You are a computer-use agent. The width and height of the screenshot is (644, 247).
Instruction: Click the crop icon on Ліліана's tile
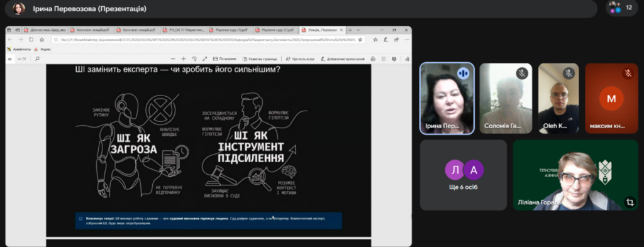point(629,202)
